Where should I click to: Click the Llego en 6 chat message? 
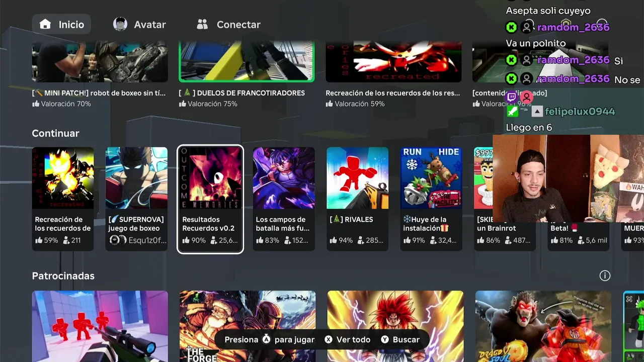529,127
